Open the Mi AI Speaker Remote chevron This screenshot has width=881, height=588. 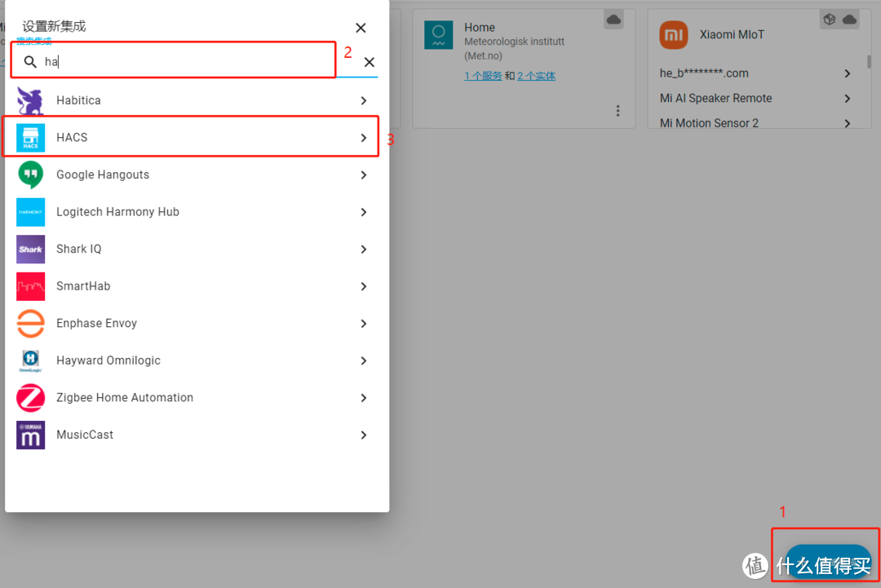pos(848,99)
